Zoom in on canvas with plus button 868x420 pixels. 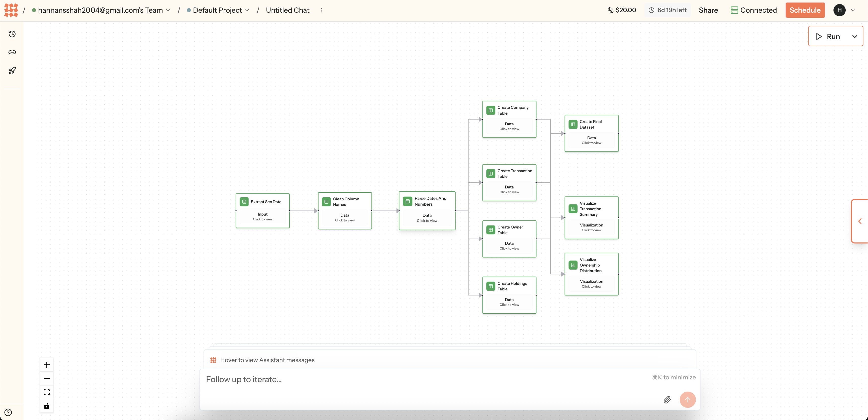click(x=46, y=365)
